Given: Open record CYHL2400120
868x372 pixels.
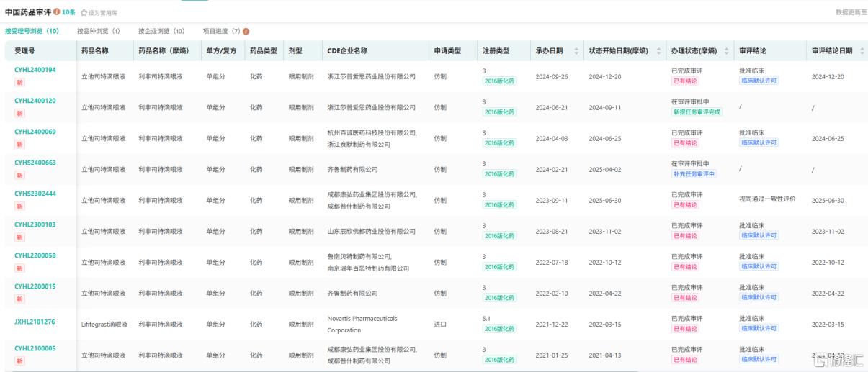Looking at the screenshot, I should coord(35,101).
